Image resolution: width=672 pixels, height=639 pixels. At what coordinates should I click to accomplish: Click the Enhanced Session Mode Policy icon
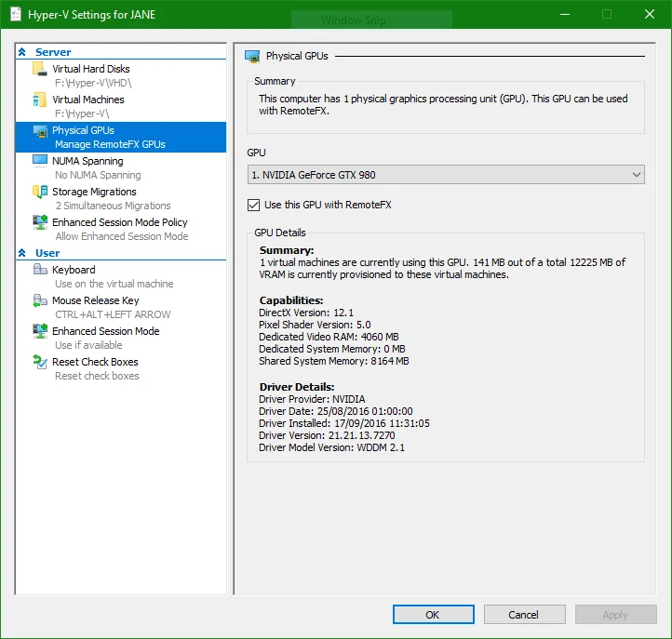39,222
